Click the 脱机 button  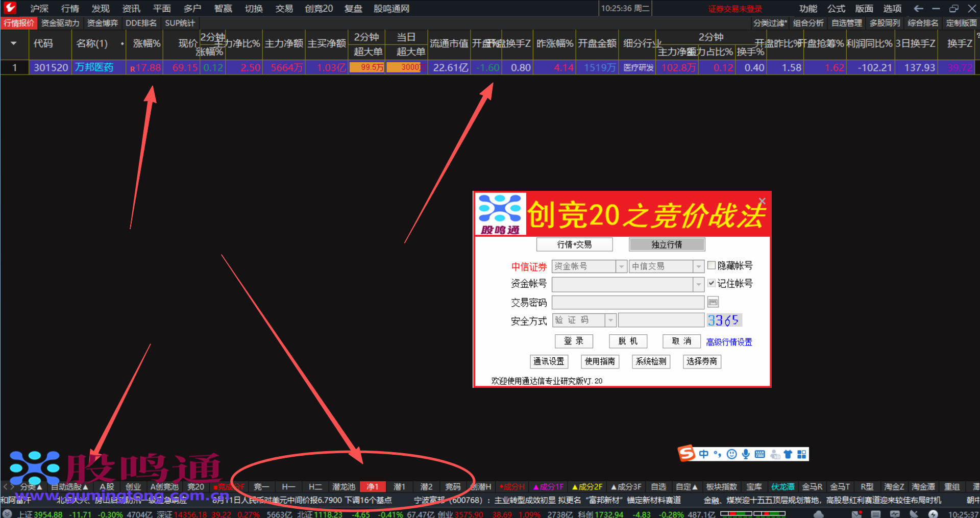[628, 341]
